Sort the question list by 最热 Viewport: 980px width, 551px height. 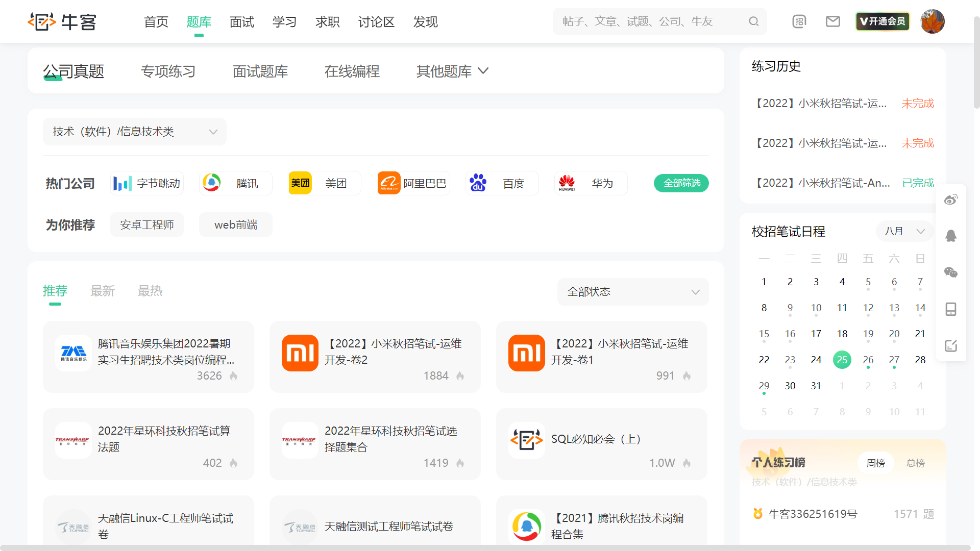[x=150, y=291]
